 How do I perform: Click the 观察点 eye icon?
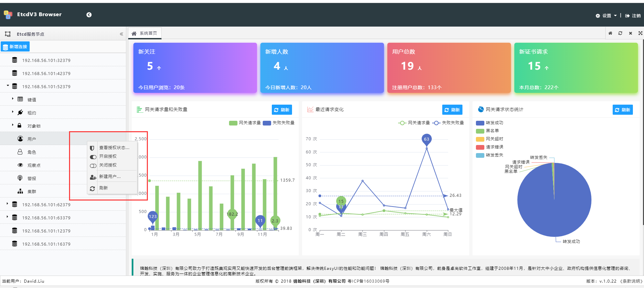pyautogui.click(x=20, y=165)
